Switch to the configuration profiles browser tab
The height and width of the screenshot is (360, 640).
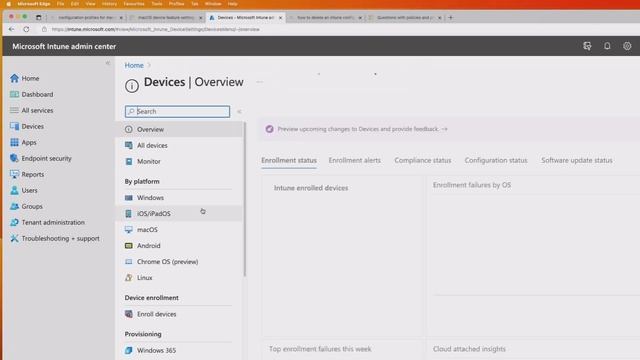tap(86, 18)
